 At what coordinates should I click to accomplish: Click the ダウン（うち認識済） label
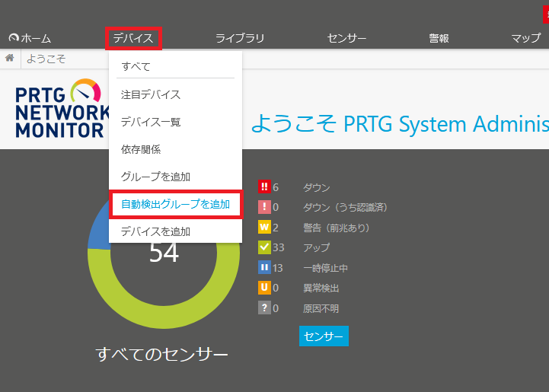coord(346,207)
